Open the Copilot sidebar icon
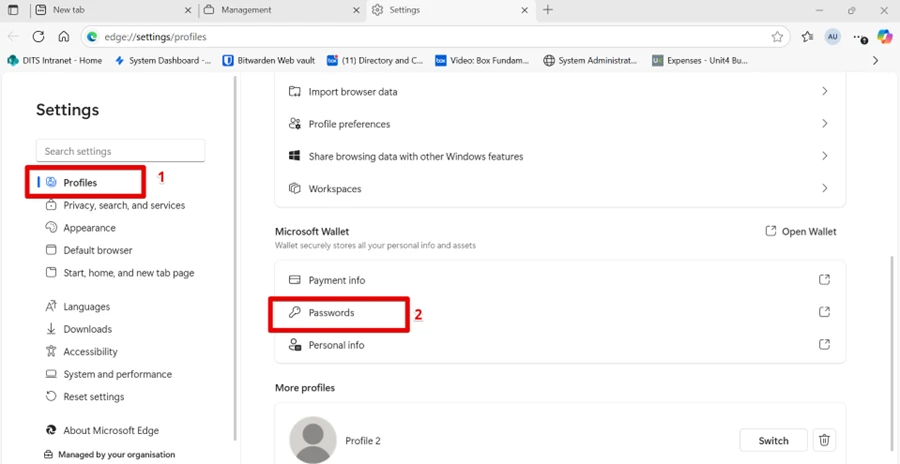Image resolution: width=900 pixels, height=464 pixels. [884, 36]
